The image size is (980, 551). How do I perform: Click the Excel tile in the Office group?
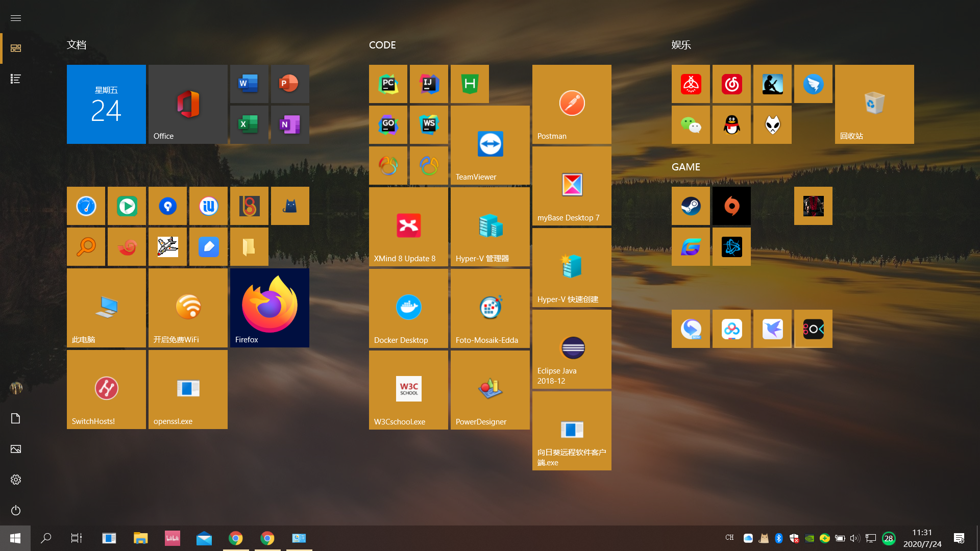pos(249,124)
